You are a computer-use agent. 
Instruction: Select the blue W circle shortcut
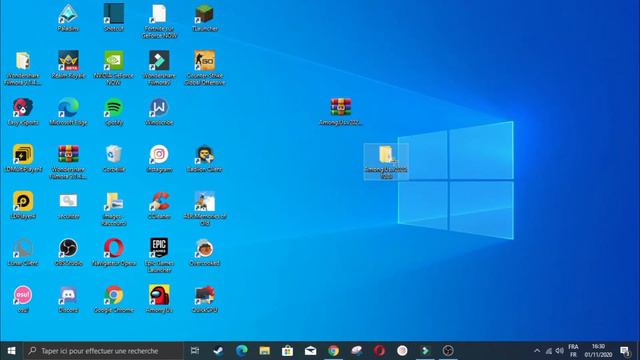pos(159,111)
